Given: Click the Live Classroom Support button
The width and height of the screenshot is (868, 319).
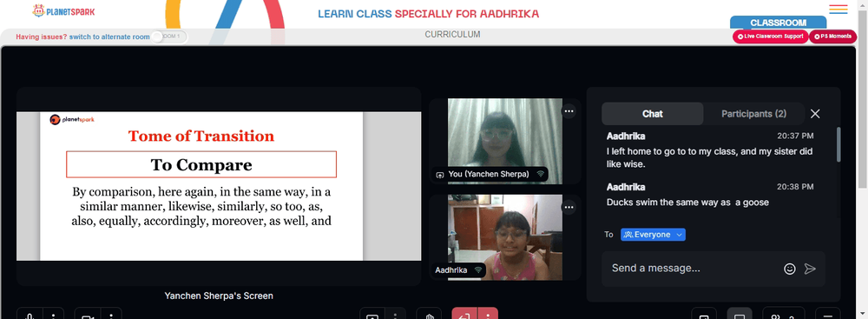Looking at the screenshot, I should point(770,36).
